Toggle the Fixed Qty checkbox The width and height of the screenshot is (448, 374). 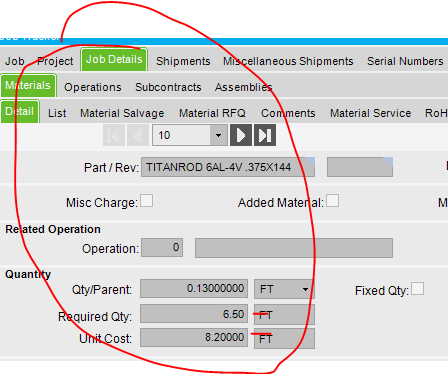pos(418,289)
